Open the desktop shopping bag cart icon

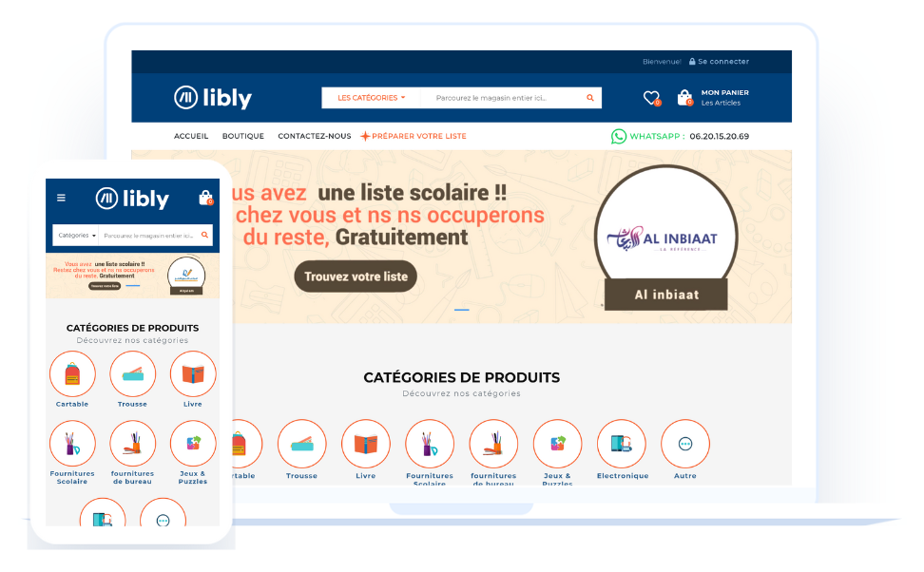[x=684, y=98]
